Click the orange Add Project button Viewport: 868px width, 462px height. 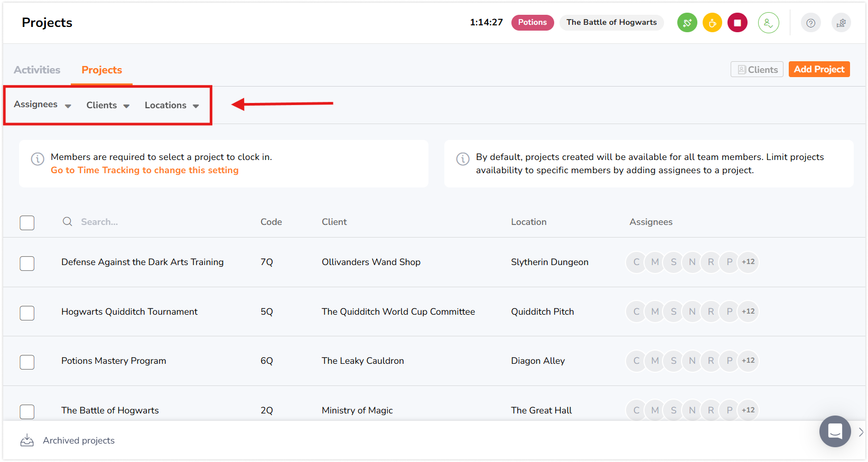(819, 69)
